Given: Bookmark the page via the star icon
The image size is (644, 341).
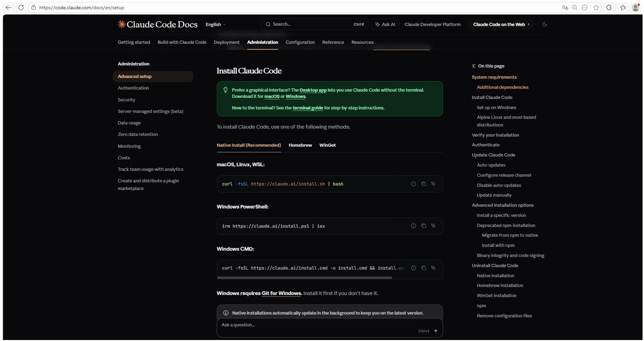Looking at the screenshot, I should 596,8.
